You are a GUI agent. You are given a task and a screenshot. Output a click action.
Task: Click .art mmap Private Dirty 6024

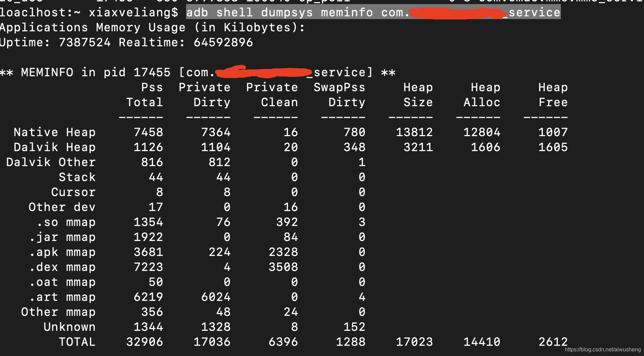point(216,297)
